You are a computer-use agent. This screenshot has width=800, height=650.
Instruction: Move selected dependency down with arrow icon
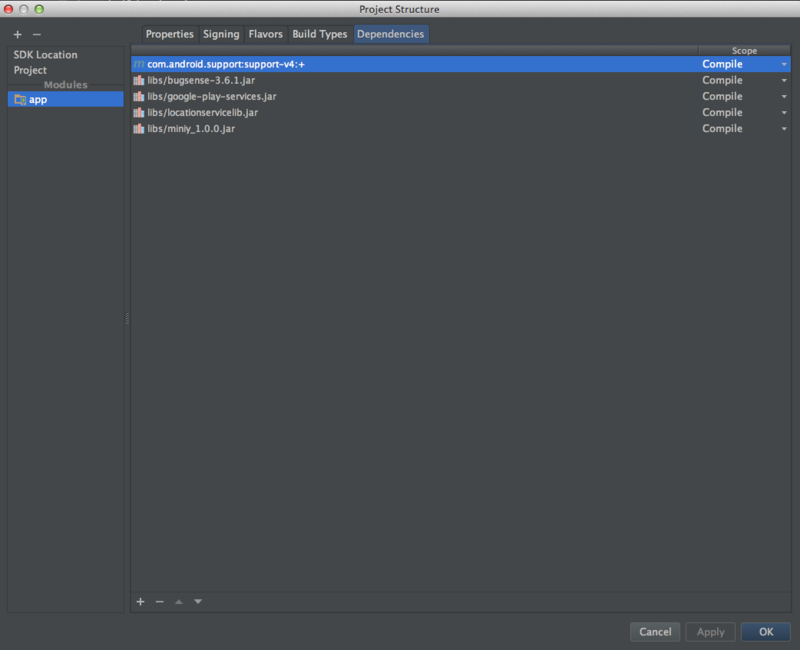click(197, 601)
